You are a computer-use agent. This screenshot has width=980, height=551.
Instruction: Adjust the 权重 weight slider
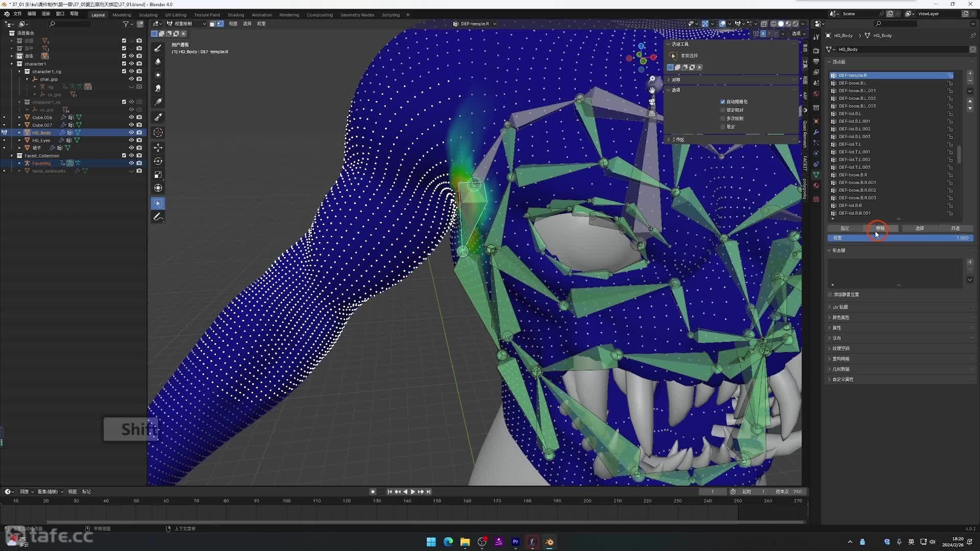[900, 238]
